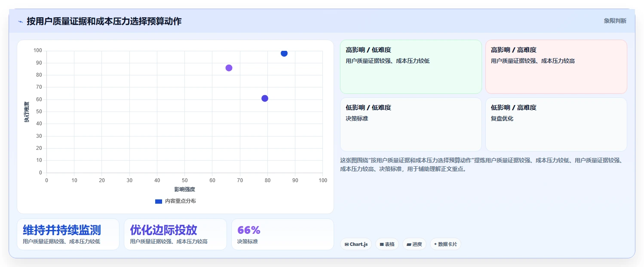
Task: Click the lightning icon beside the title
Action: tap(20, 21)
